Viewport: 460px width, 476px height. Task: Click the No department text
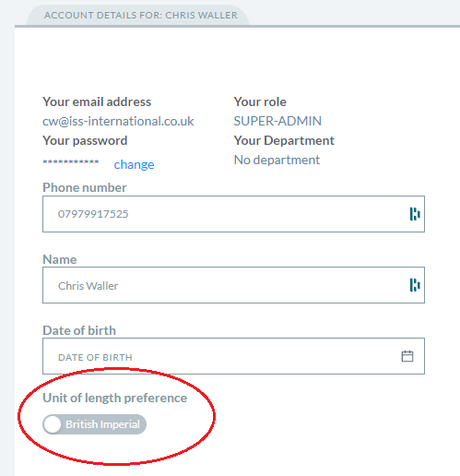[277, 160]
